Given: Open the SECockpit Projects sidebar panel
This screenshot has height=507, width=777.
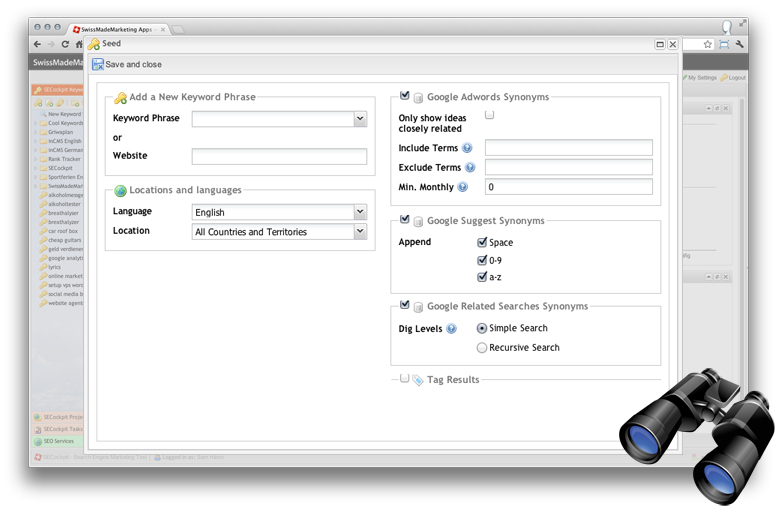Looking at the screenshot, I should (x=57, y=417).
